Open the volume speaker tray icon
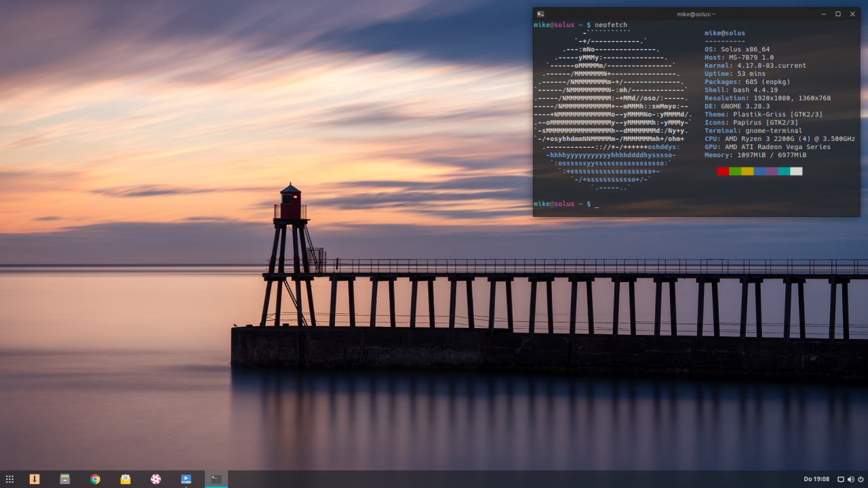This screenshot has width=868, height=488. click(x=851, y=479)
